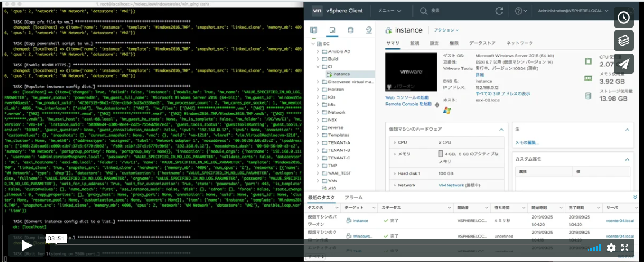The width and height of the screenshot is (644, 263).
Task: Select the Templates folder
Action: point(339,135)
